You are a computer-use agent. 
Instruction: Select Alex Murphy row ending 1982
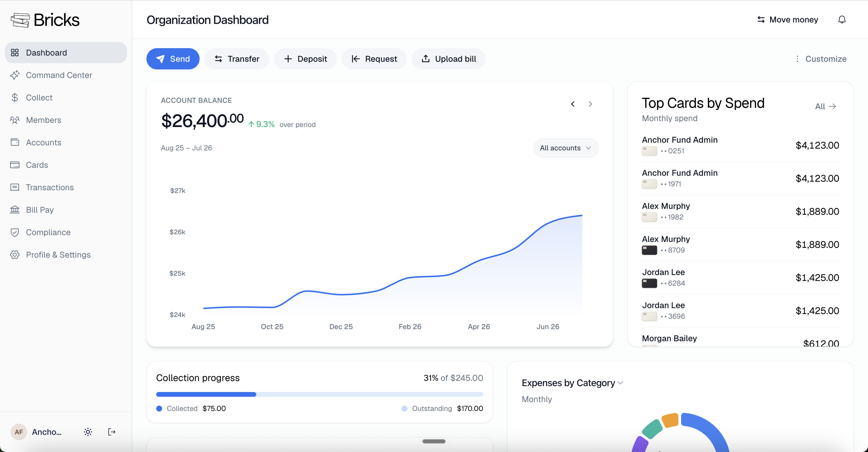740,211
